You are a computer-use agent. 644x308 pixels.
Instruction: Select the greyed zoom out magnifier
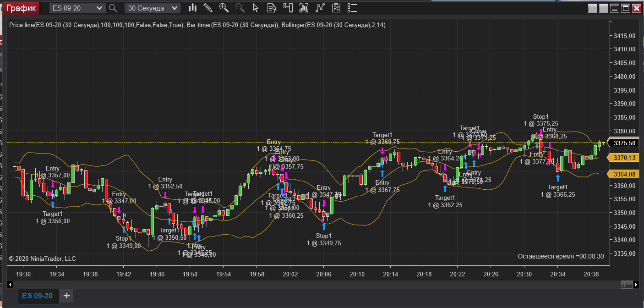point(240,8)
